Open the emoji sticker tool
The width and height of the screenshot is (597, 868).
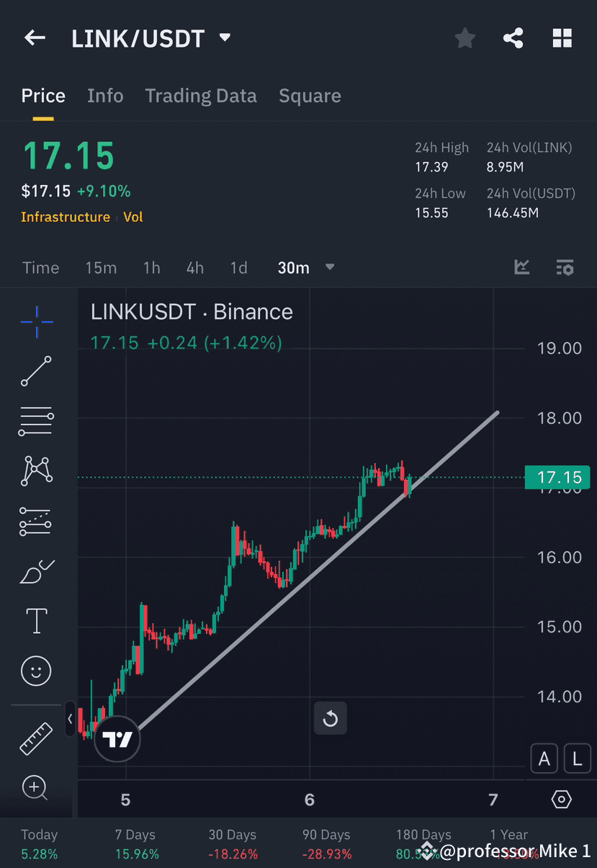tap(35, 671)
